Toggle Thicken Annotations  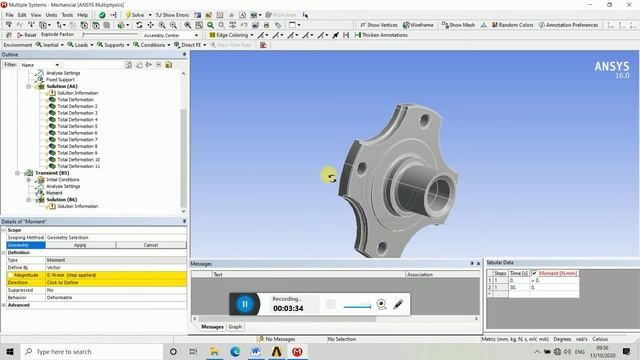pos(381,35)
